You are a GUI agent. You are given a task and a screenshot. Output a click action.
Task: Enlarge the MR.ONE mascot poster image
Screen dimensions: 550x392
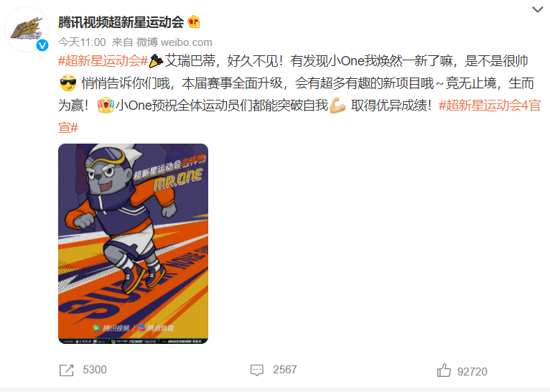pyautogui.click(x=134, y=243)
